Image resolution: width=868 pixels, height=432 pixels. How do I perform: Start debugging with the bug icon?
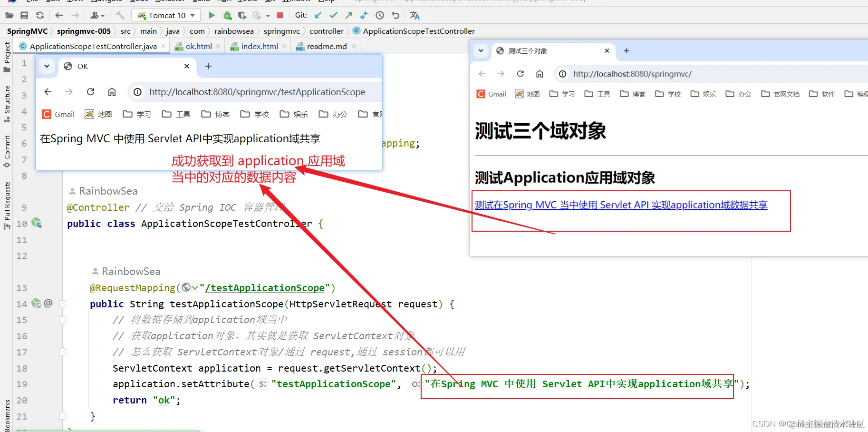coord(227,15)
